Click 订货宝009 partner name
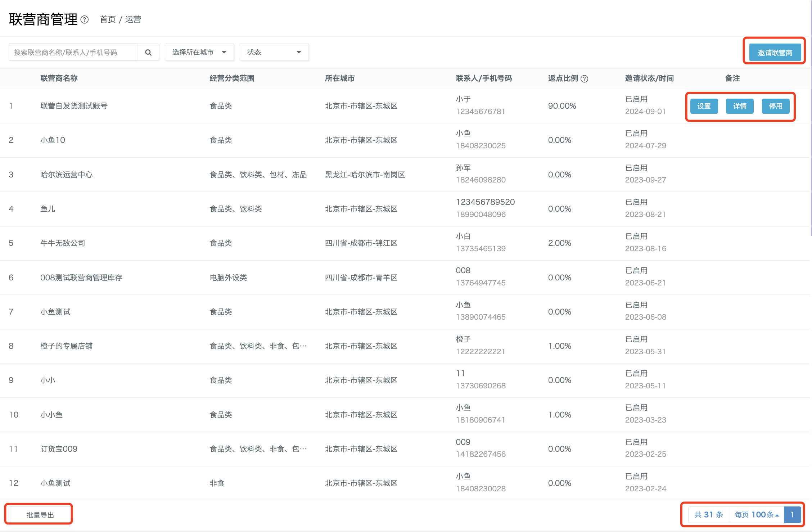The width and height of the screenshot is (812, 532). [59, 449]
